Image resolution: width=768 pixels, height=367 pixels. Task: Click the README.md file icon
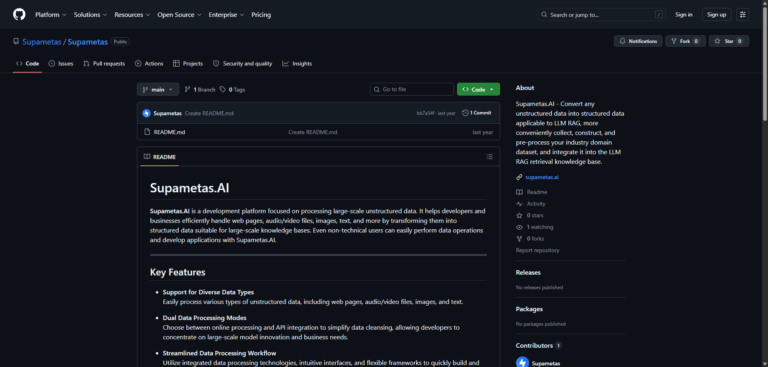coord(146,132)
